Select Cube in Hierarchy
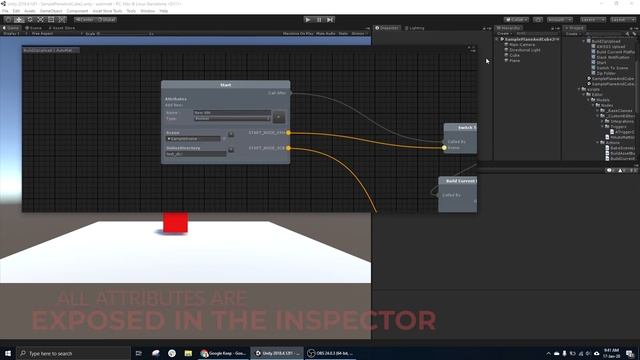The height and width of the screenshot is (360, 640). pyautogui.click(x=514, y=55)
